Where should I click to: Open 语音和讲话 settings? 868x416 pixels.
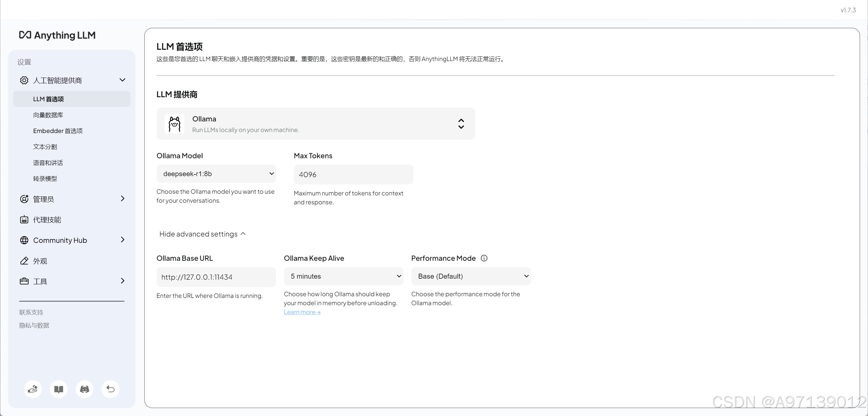(x=48, y=163)
